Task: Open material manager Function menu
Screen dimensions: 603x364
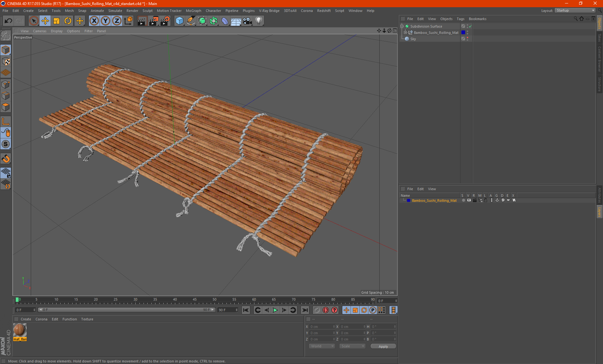Action: pos(69,319)
